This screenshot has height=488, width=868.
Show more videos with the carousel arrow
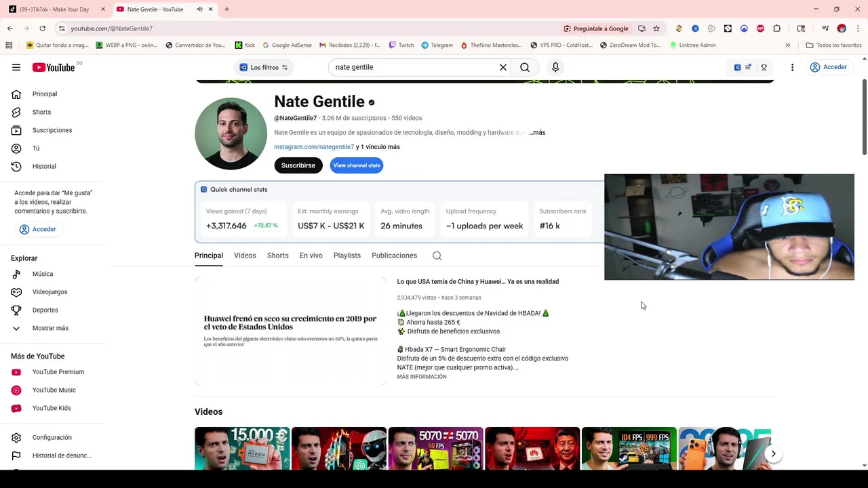point(773,454)
